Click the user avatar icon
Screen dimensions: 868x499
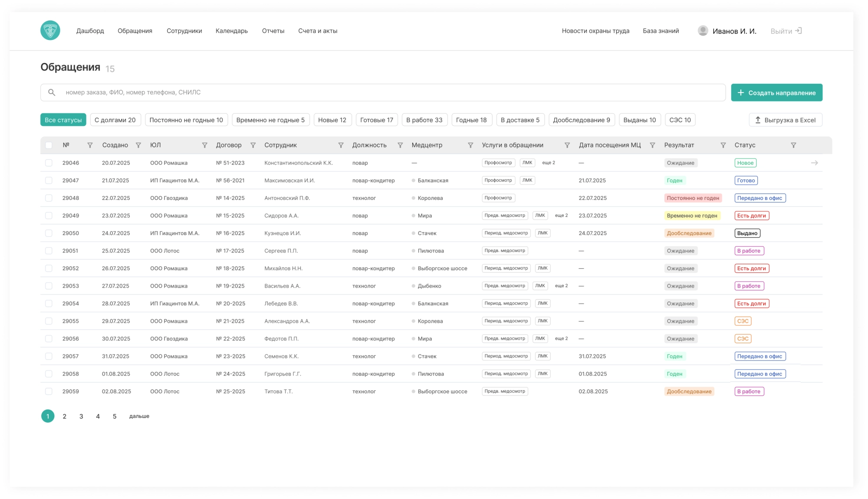point(703,31)
